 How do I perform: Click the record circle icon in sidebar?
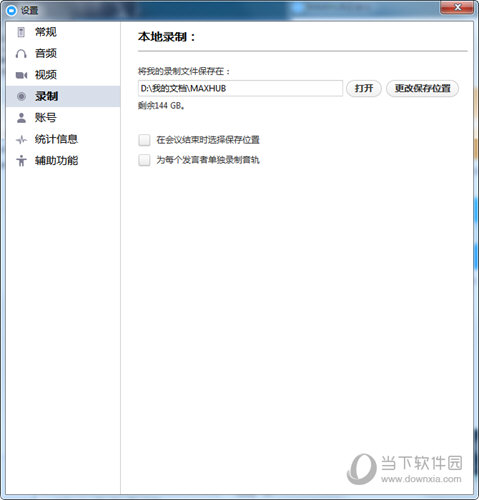click(x=21, y=96)
